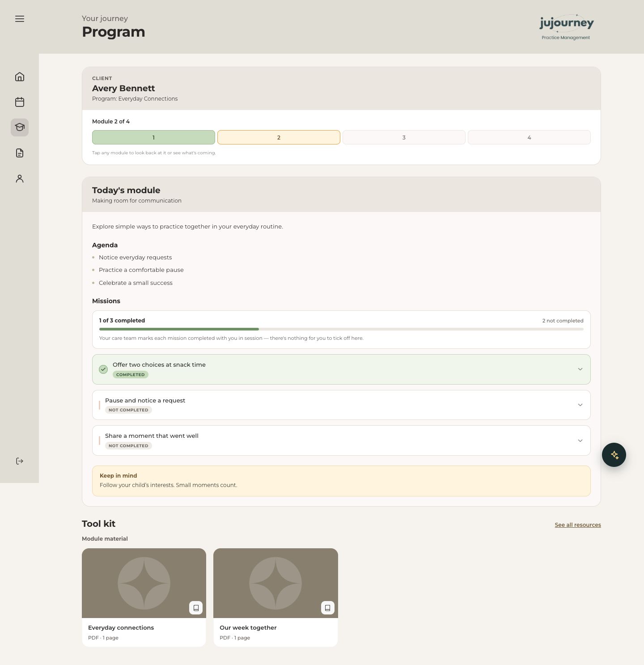This screenshot has width=644, height=665.
Task: Select the graduation cap Program icon
Action: coord(20,127)
